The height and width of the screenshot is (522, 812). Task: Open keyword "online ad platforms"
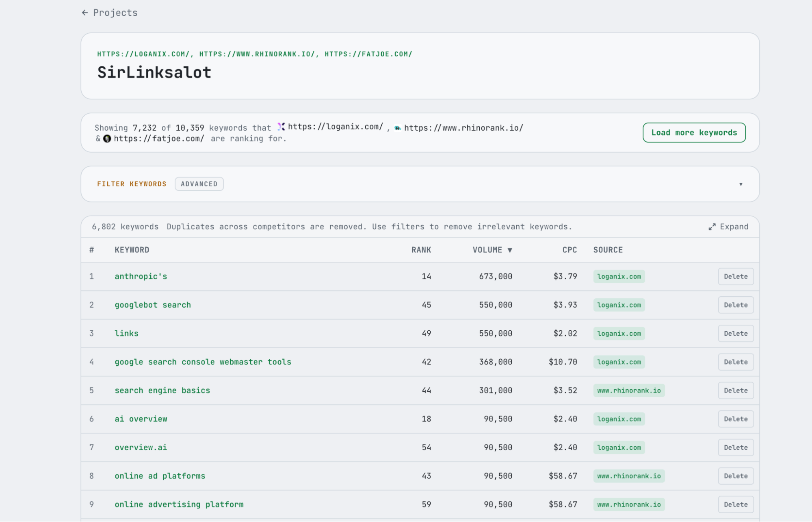tap(160, 476)
